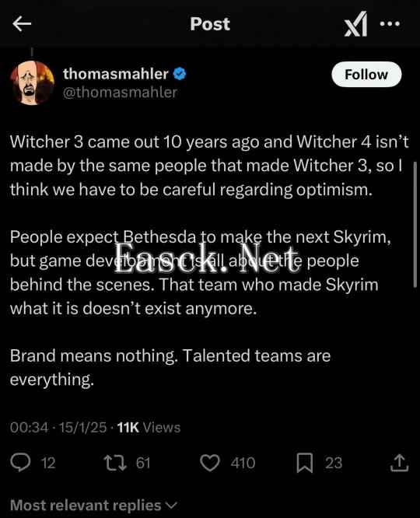This screenshot has width=420, height=518.
Task: Like the post with heart icon
Action: 210,463
